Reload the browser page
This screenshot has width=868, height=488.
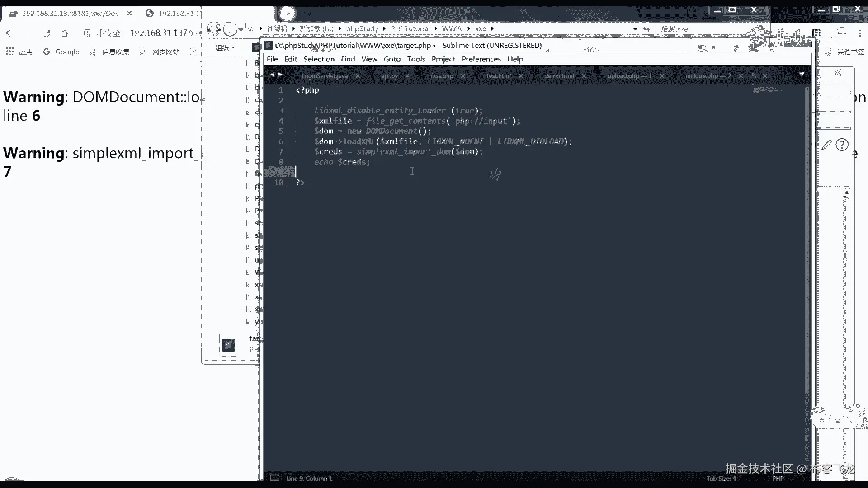tap(46, 33)
